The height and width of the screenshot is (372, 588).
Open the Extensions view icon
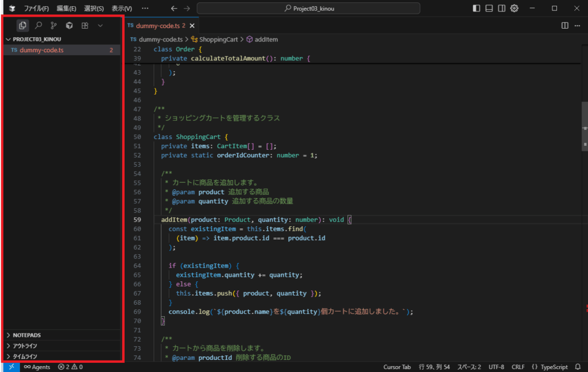pos(85,25)
